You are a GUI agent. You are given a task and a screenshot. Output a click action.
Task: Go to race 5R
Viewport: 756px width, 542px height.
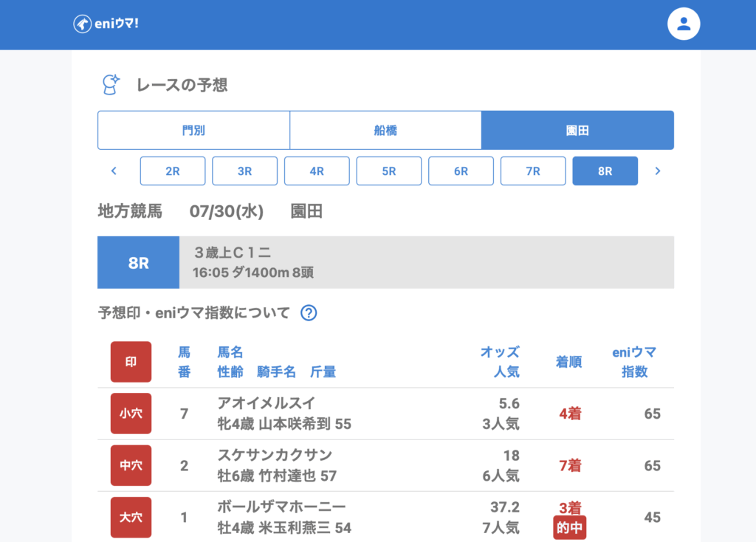[x=389, y=171]
